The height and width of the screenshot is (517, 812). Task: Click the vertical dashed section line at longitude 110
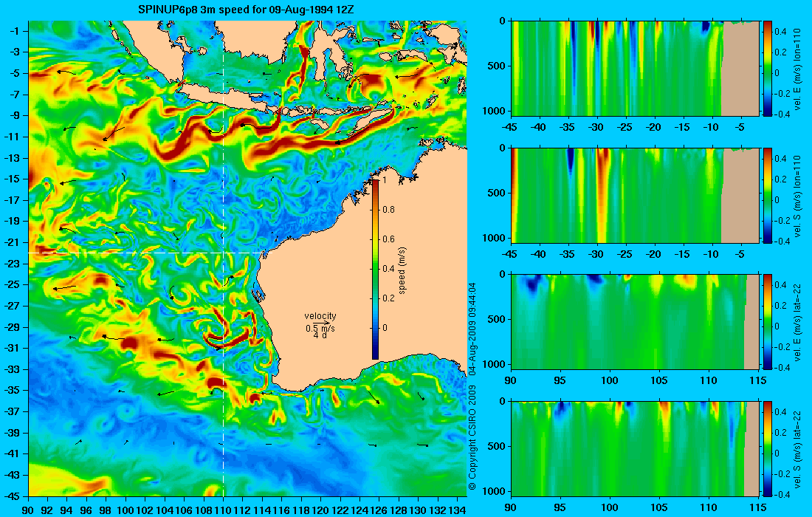223,258
